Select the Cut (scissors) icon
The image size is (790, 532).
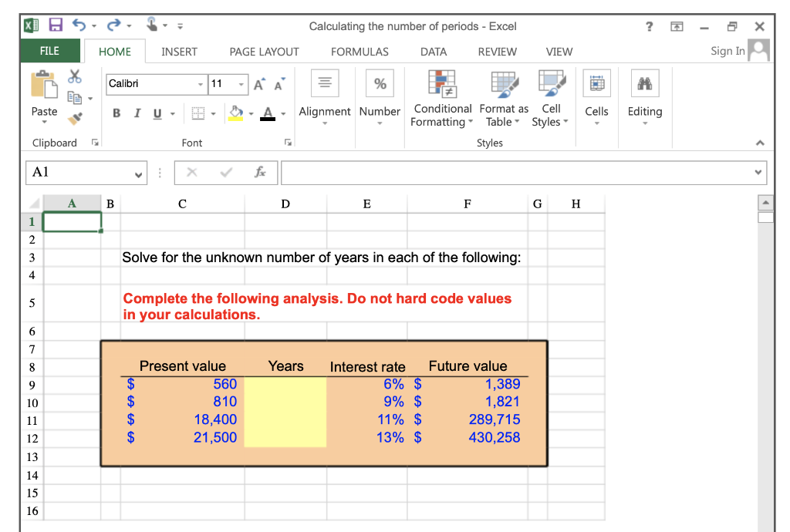(74, 76)
